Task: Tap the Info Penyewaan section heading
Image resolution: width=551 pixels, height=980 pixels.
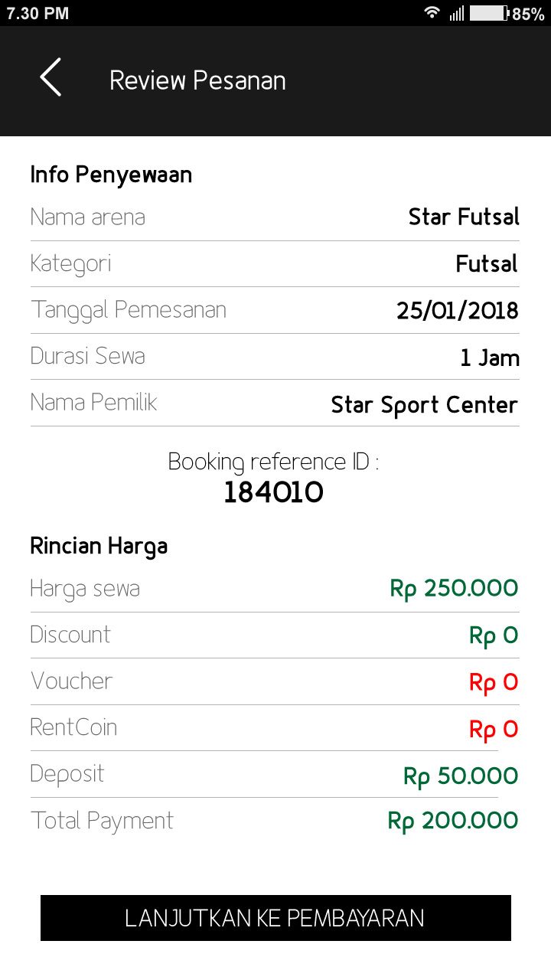Action: 111,175
